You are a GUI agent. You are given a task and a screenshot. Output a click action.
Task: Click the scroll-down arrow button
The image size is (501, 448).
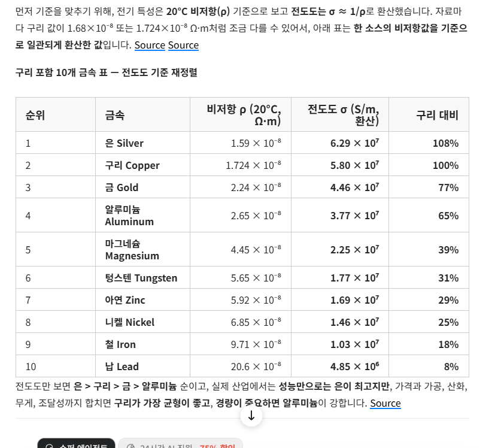tap(251, 416)
